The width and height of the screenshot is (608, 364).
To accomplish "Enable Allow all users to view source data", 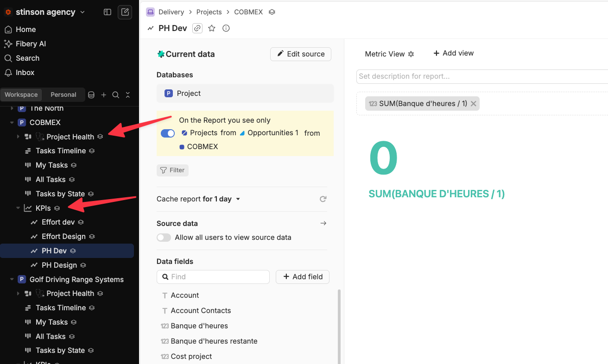I will (164, 238).
